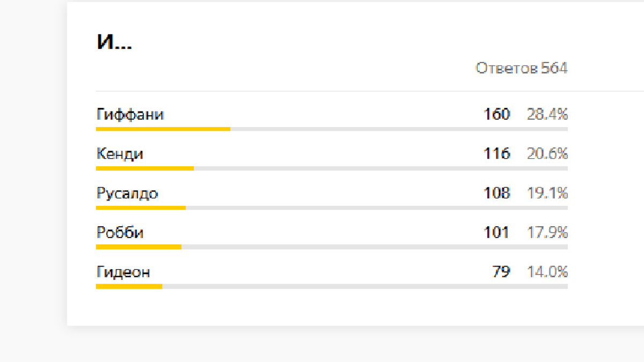Click the 19.1% percentage value
The width and height of the screenshot is (644, 362).
click(547, 194)
